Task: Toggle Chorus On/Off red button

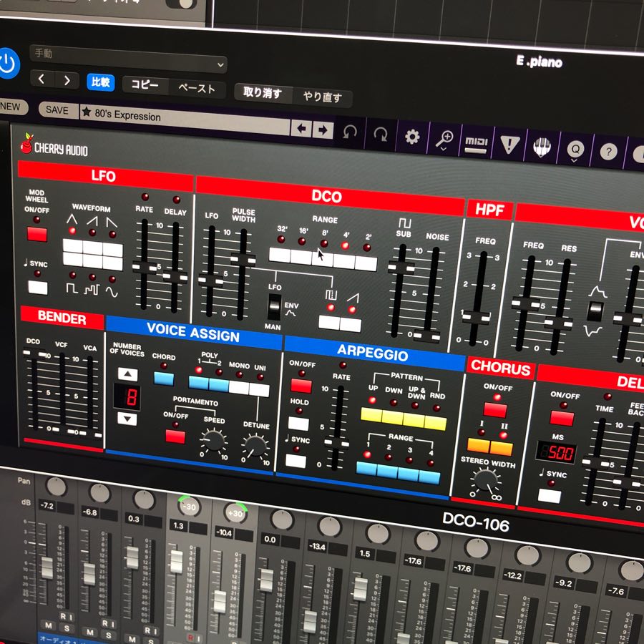Action: [x=495, y=410]
